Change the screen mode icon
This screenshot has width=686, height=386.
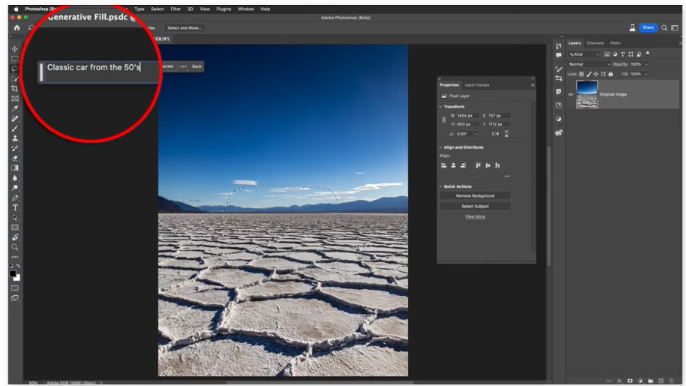coord(15,298)
